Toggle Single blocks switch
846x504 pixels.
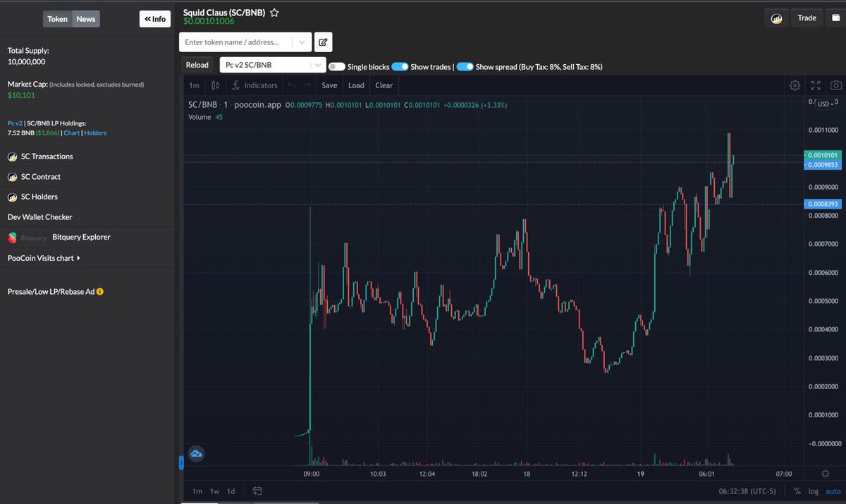click(x=336, y=66)
